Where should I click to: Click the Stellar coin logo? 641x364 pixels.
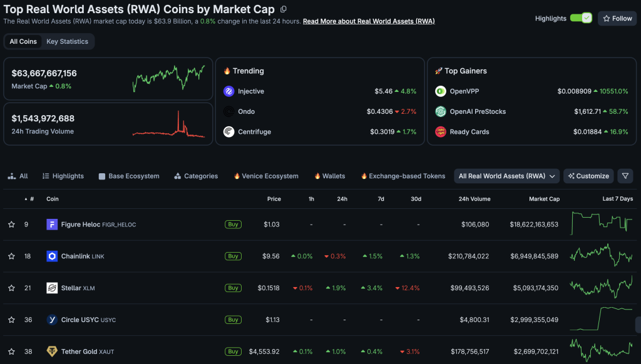(x=52, y=288)
